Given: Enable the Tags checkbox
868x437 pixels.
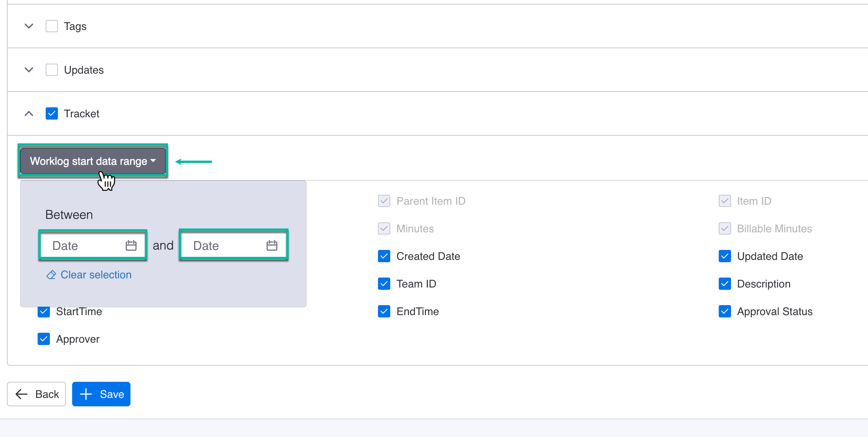Looking at the screenshot, I should point(51,26).
